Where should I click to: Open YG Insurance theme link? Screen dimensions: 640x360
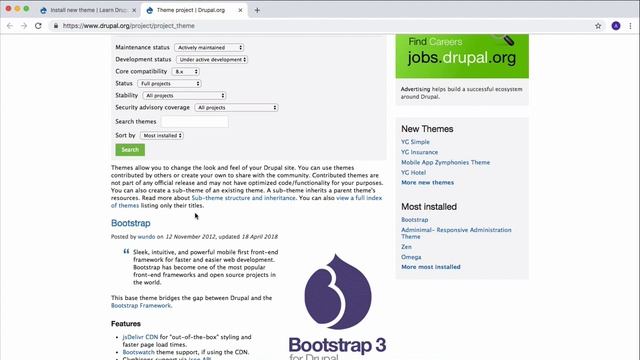coord(419,152)
